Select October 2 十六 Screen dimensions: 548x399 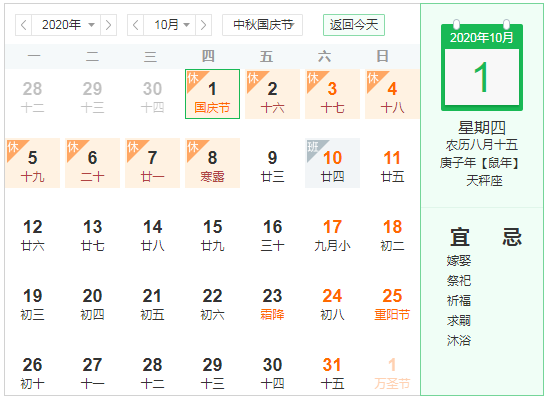[273, 94]
